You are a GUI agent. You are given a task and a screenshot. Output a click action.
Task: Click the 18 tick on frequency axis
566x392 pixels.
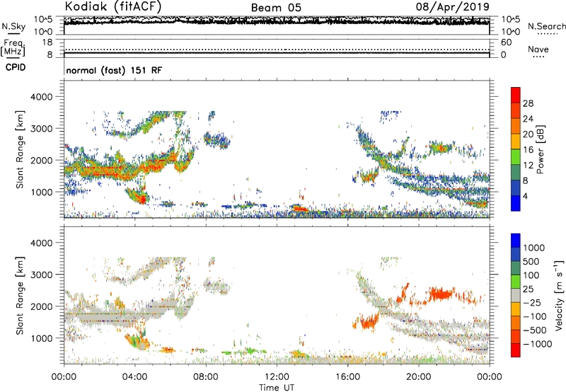coord(47,42)
